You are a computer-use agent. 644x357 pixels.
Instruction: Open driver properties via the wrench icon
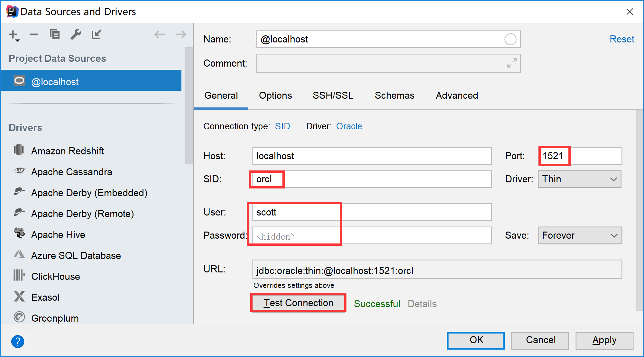pyautogui.click(x=76, y=34)
